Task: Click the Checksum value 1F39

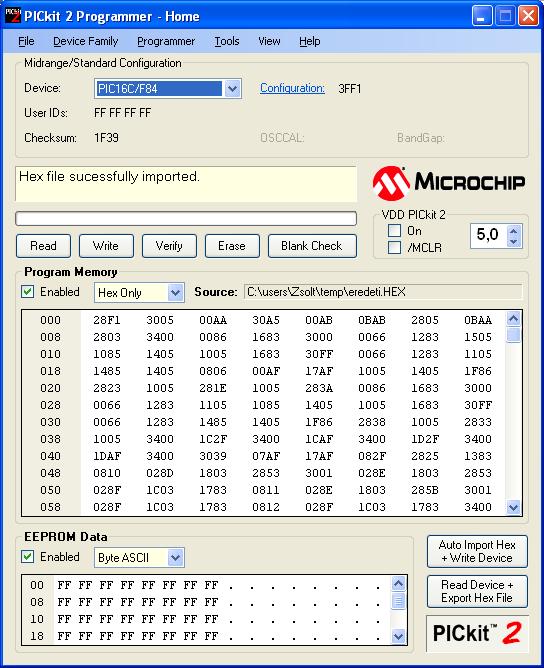Action: tap(106, 138)
